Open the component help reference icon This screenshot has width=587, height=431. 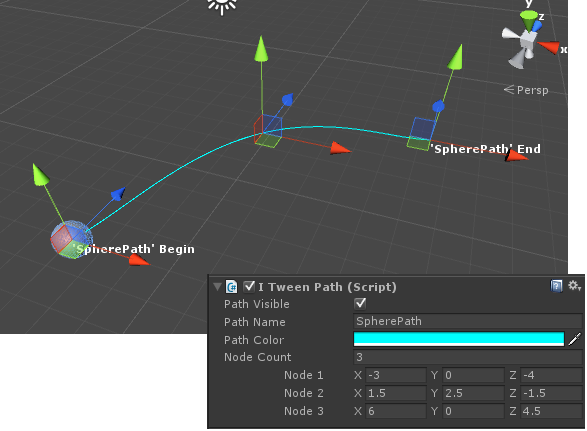[x=556, y=286]
